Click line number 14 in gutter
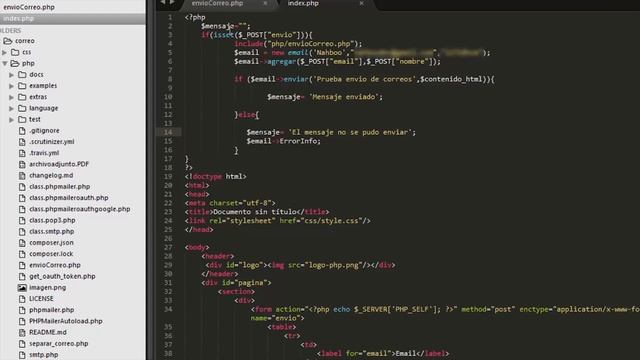Viewport: 640px width, 360px height. coord(168,132)
